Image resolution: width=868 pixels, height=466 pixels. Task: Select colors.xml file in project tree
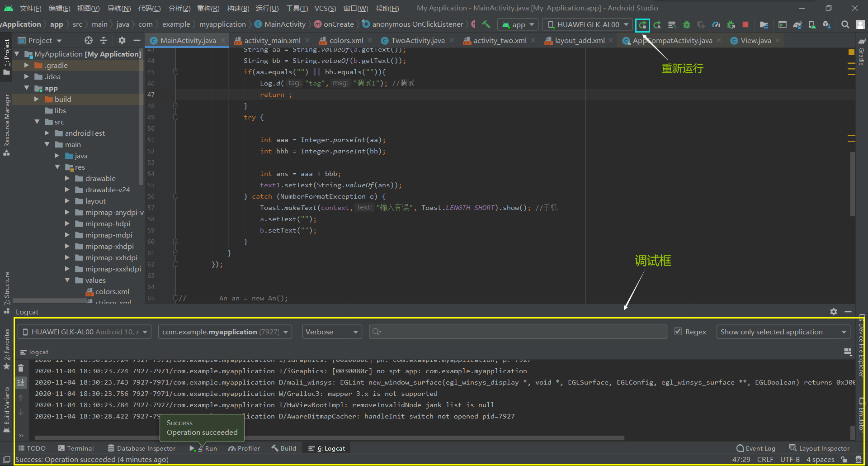[112, 291]
